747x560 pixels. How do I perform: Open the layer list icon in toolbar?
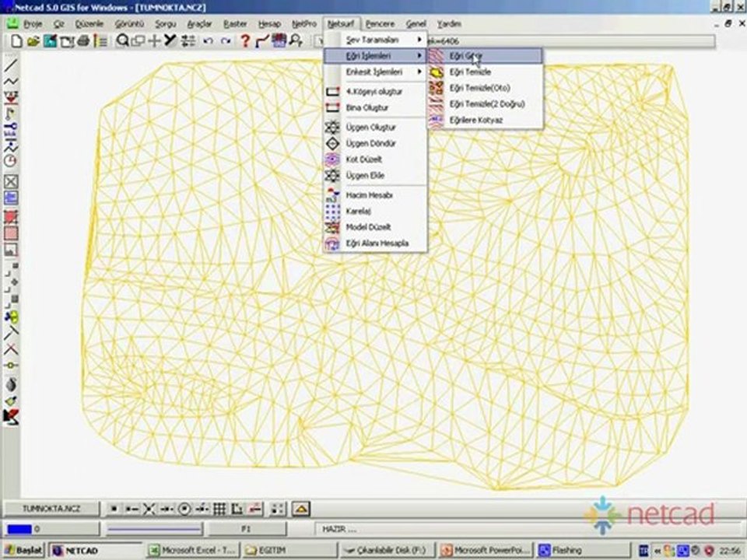(x=100, y=41)
